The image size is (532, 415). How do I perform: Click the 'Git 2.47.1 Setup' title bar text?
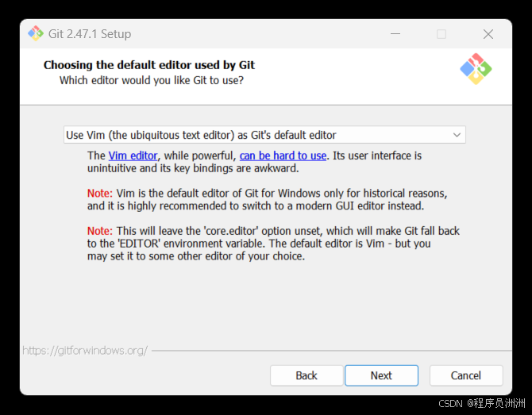[90, 34]
